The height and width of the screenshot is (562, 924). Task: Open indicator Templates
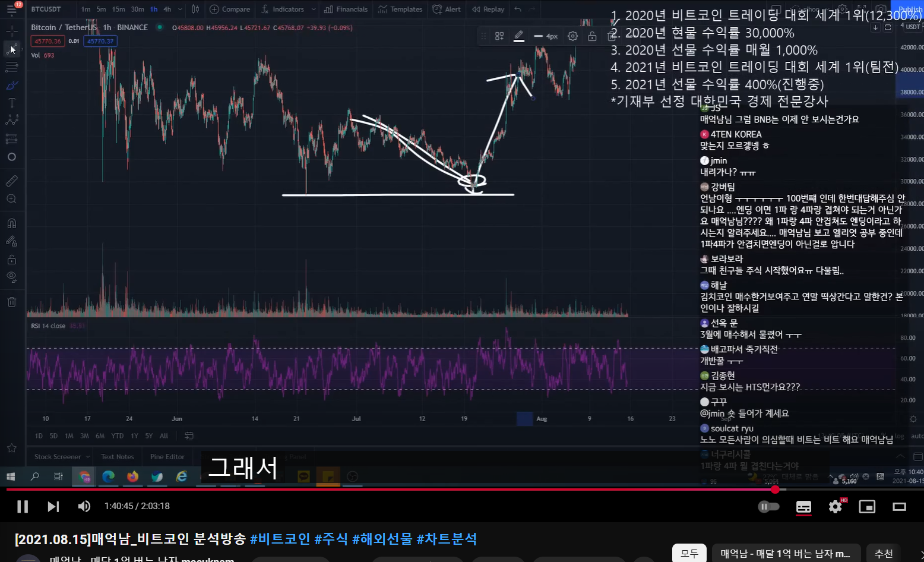pos(400,10)
